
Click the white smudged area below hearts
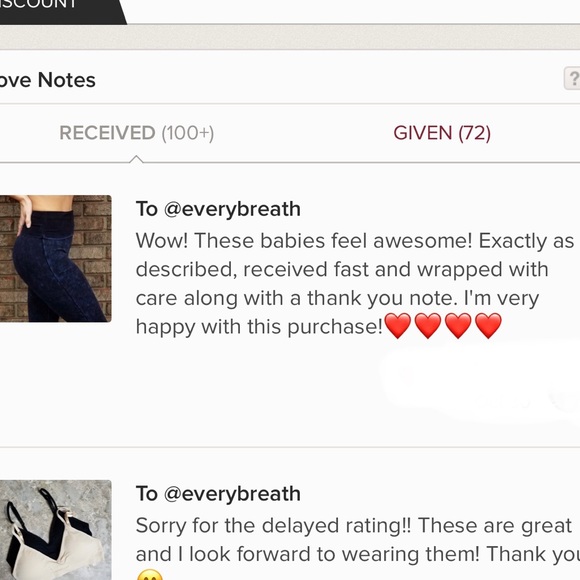(x=479, y=381)
